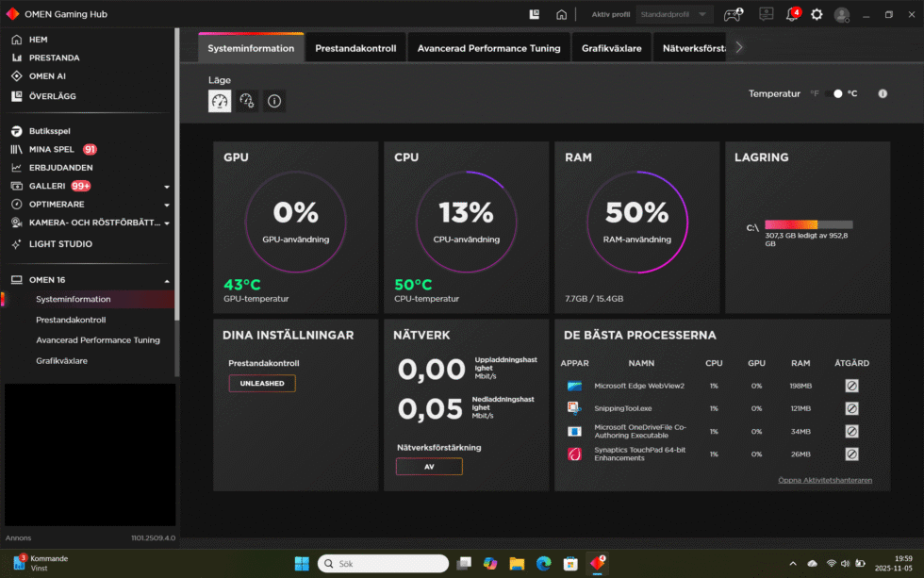Open Aktiv profil Standardprofil dropdown
Image resolution: width=924 pixels, height=578 pixels.
[674, 14]
